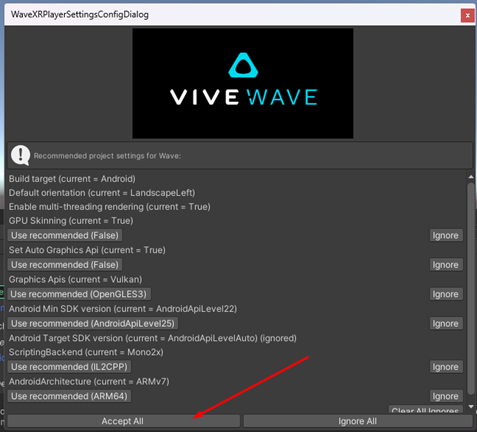Ignore the Android Min SDK version setting
This screenshot has height=432, width=477.
[x=446, y=323]
